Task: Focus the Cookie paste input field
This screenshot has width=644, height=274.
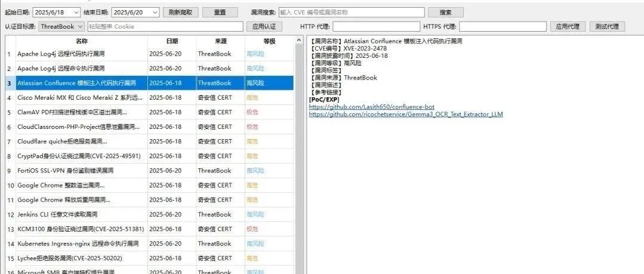Action: click(165, 26)
